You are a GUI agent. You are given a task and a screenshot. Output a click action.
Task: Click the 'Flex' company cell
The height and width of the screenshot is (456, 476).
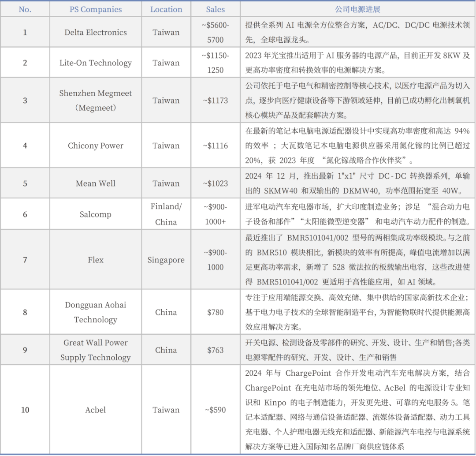pyautogui.click(x=96, y=260)
